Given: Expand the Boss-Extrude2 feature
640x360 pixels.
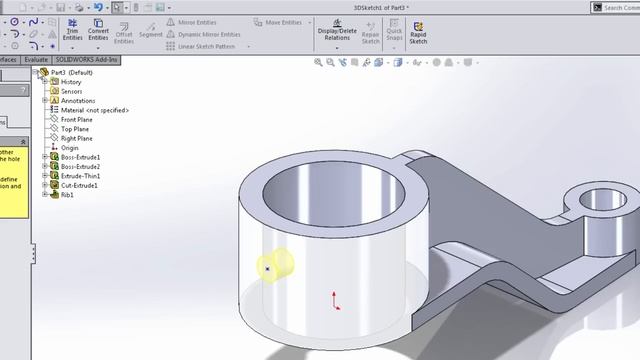Looking at the screenshot, I should click(45, 166).
